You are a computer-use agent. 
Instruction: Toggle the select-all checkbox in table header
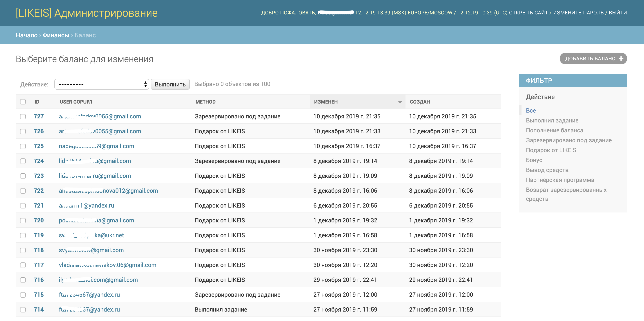coord(23,102)
